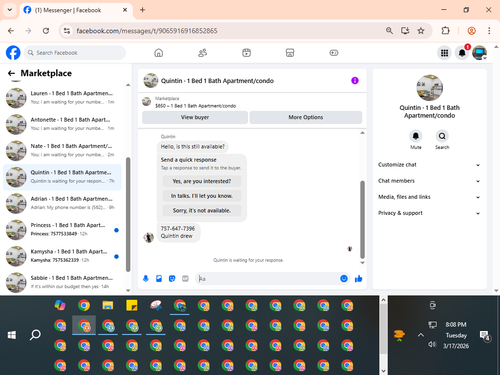
Task: Click View buyer button
Action: click(195, 117)
